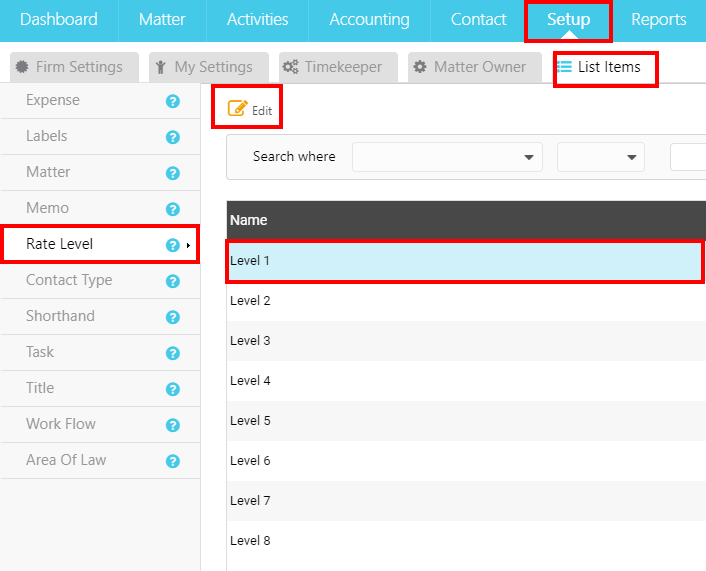The image size is (706, 571).
Task: Open help icon for Task
Action: pyautogui.click(x=172, y=353)
